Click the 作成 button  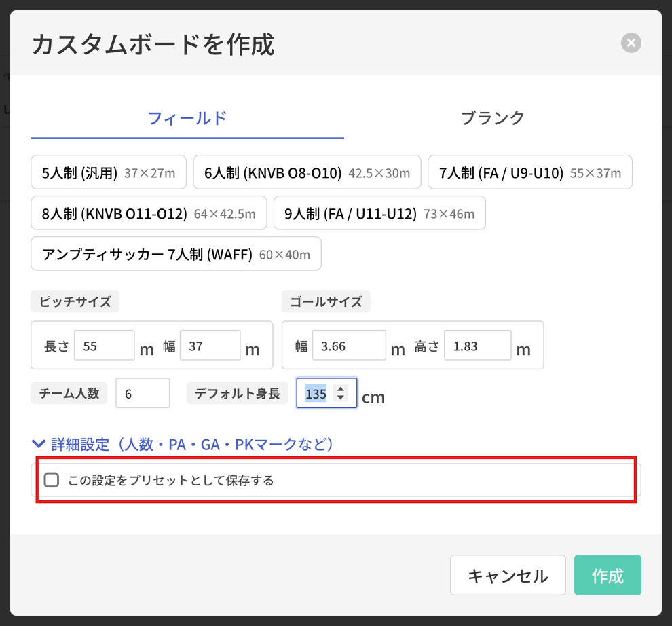click(x=608, y=575)
